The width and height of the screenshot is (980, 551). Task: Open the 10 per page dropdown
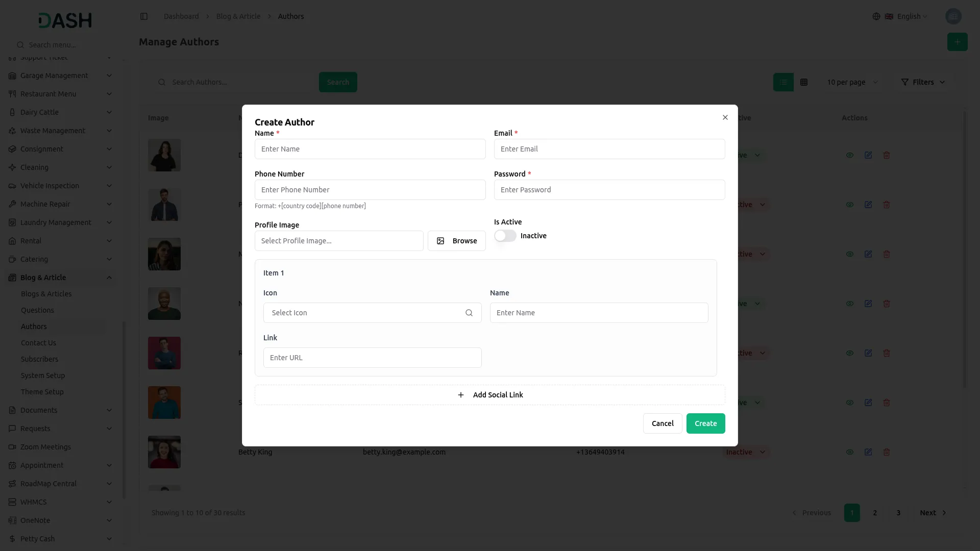852,82
